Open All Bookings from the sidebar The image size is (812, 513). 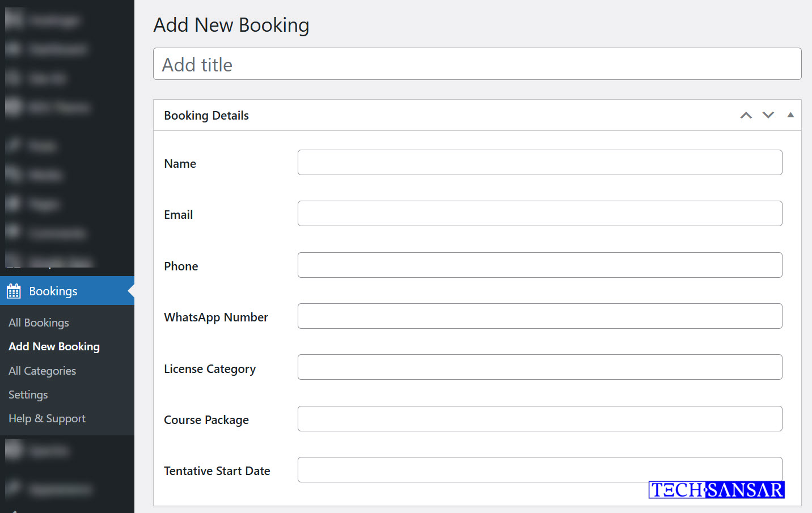pyautogui.click(x=38, y=323)
